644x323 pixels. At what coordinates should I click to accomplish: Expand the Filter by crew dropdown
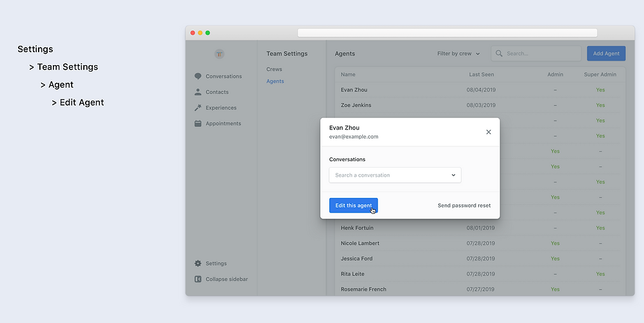tap(458, 54)
